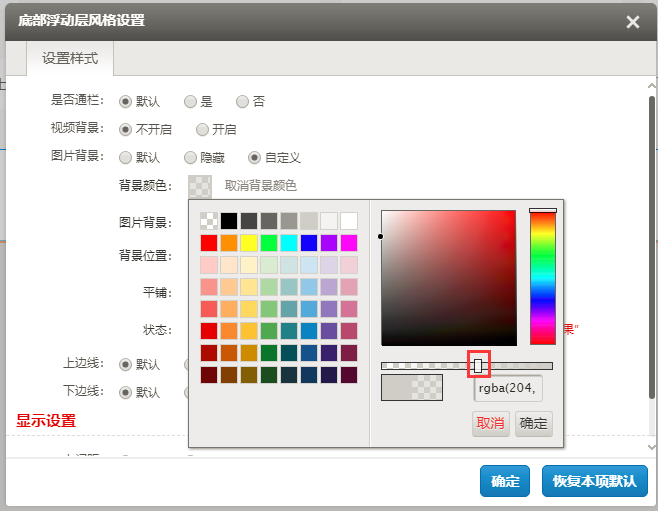The image size is (658, 511).
Task: Pick the white swatch in top row
Action: tap(349, 221)
